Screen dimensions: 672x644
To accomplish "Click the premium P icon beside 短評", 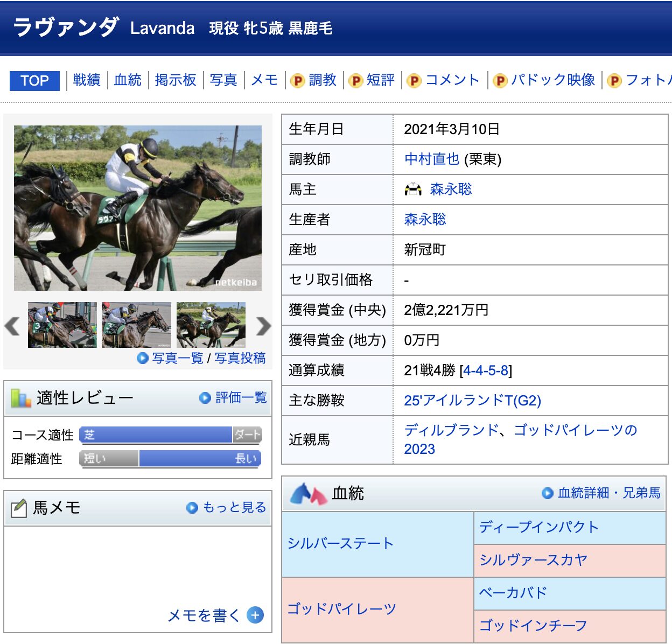I will tap(355, 81).
